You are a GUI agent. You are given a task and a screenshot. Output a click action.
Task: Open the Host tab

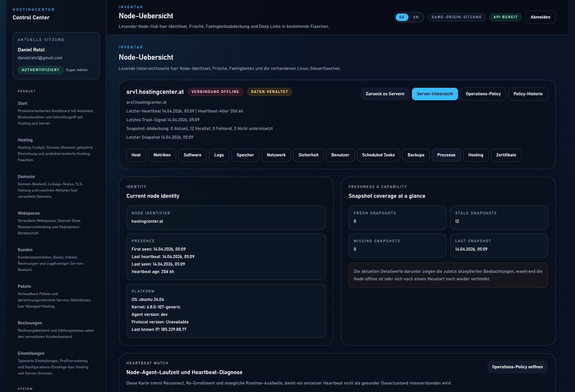tap(136, 155)
